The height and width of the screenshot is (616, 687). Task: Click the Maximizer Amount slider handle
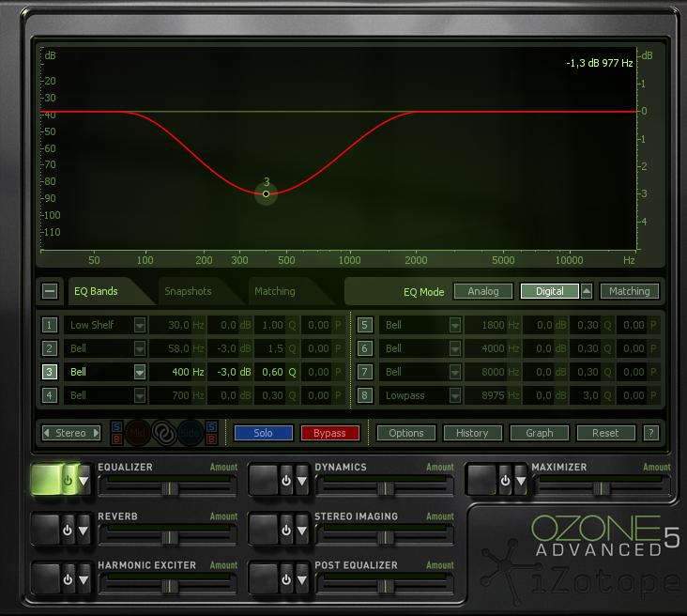pos(602,488)
